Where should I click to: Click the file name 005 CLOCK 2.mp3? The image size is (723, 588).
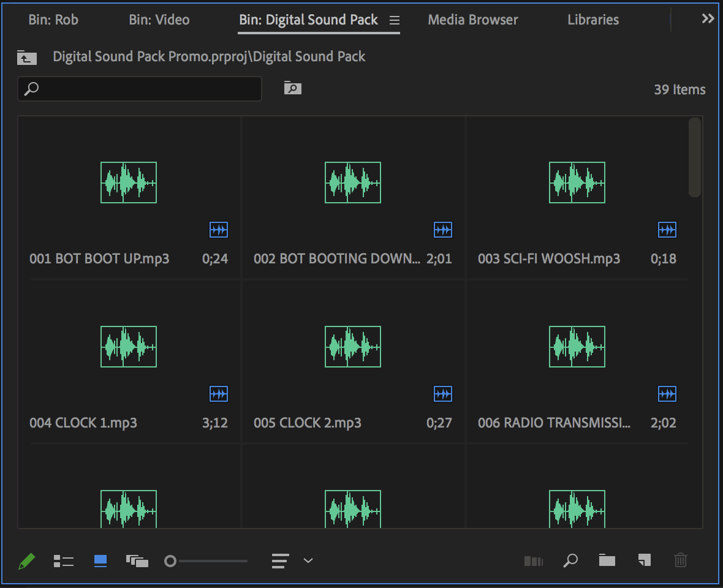[x=307, y=423]
